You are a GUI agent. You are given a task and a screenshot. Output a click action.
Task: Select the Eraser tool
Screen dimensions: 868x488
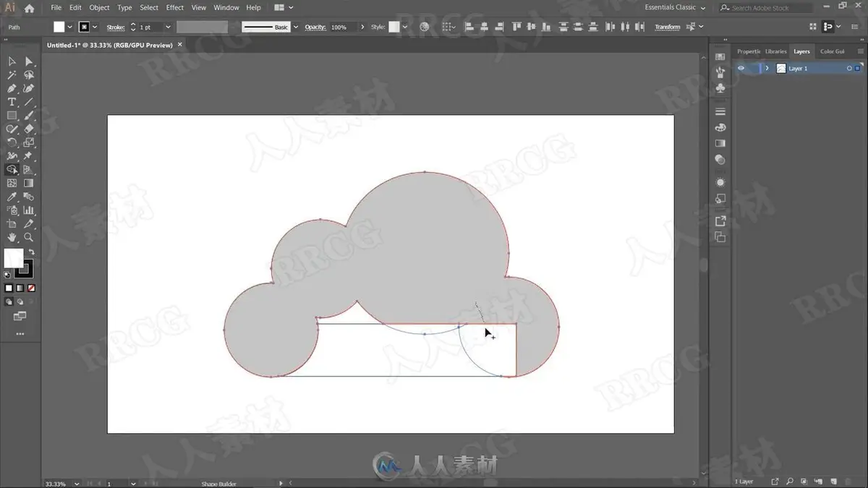(29, 129)
